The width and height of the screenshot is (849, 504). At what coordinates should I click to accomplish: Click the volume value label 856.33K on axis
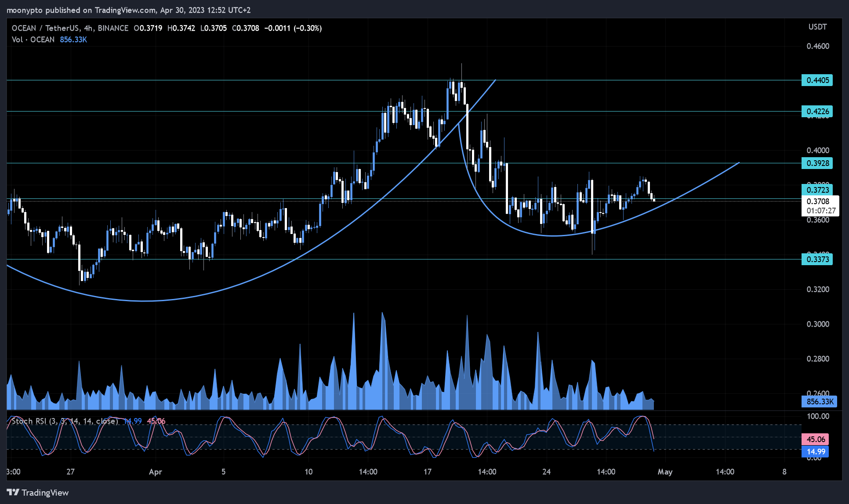(x=819, y=401)
